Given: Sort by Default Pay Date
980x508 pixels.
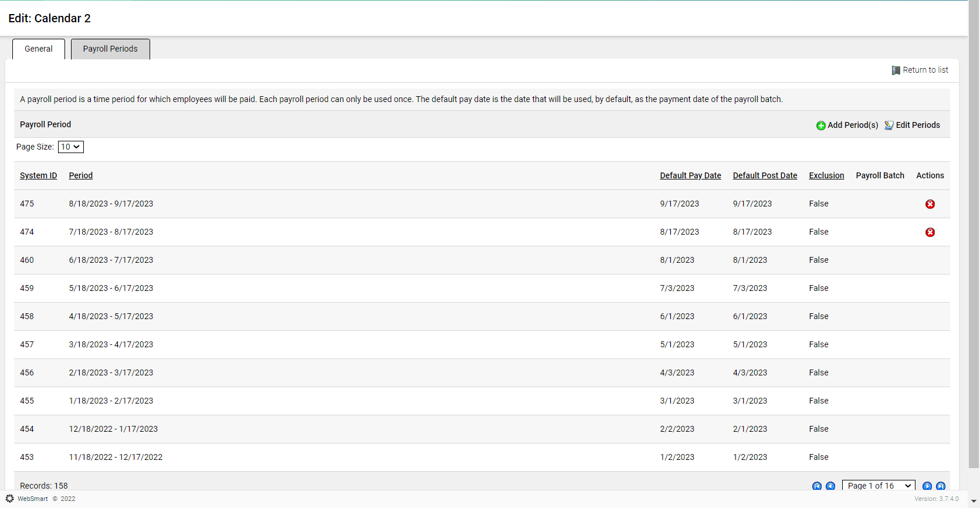Looking at the screenshot, I should [x=690, y=175].
